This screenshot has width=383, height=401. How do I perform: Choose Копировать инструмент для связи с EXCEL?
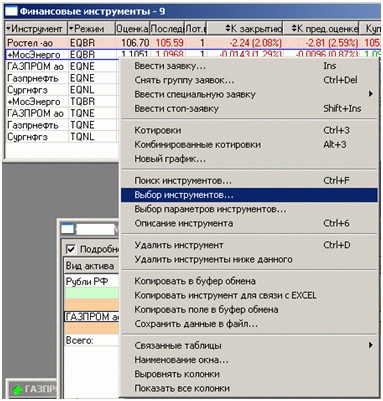click(x=249, y=295)
